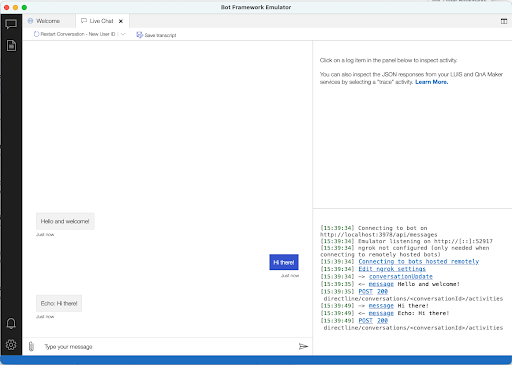Close the Live Chat tab
The image size is (512, 365).
[121, 21]
